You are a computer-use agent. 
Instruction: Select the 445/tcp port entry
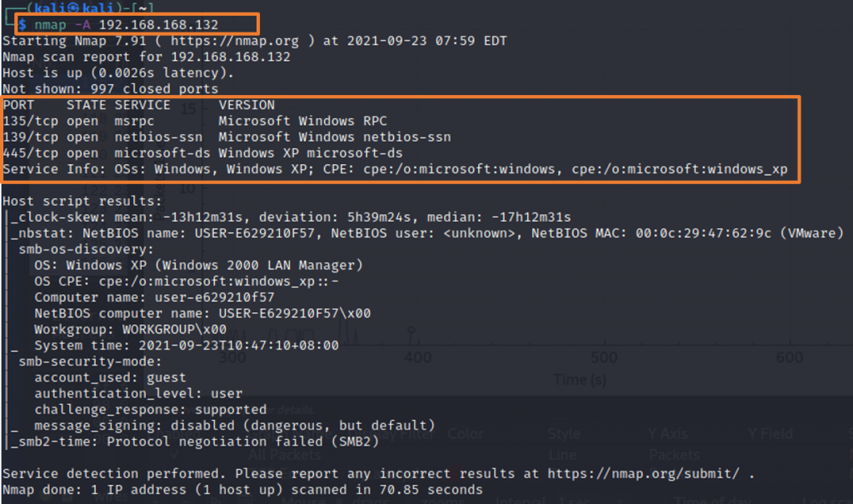[31, 153]
